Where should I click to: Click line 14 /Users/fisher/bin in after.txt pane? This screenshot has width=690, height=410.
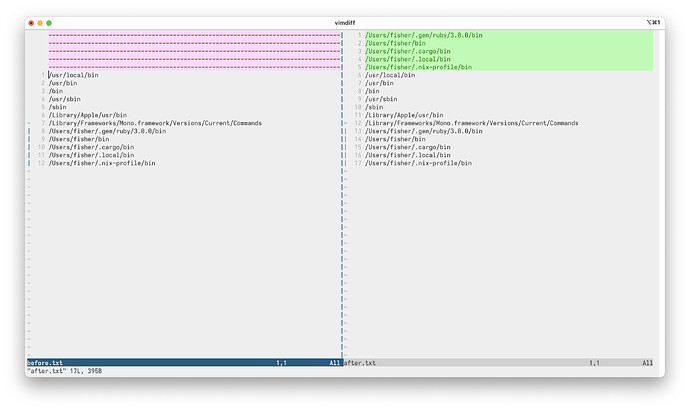click(x=396, y=139)
